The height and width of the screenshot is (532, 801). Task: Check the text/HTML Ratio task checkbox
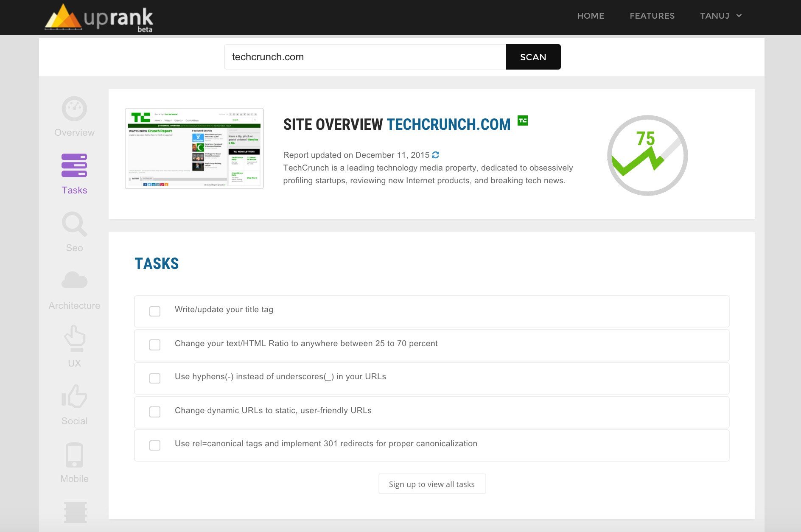pos(155,345)
